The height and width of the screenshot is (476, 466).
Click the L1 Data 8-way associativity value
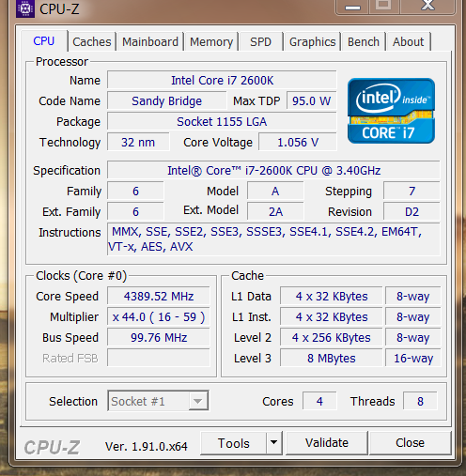[413, 296]
